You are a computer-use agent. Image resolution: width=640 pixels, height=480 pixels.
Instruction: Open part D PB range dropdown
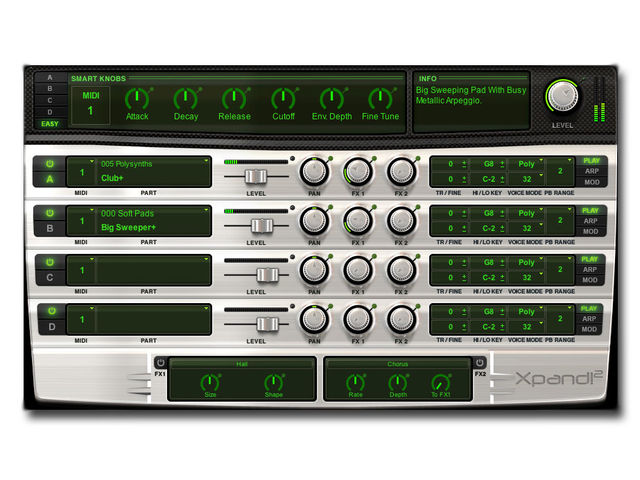(560, 319)
